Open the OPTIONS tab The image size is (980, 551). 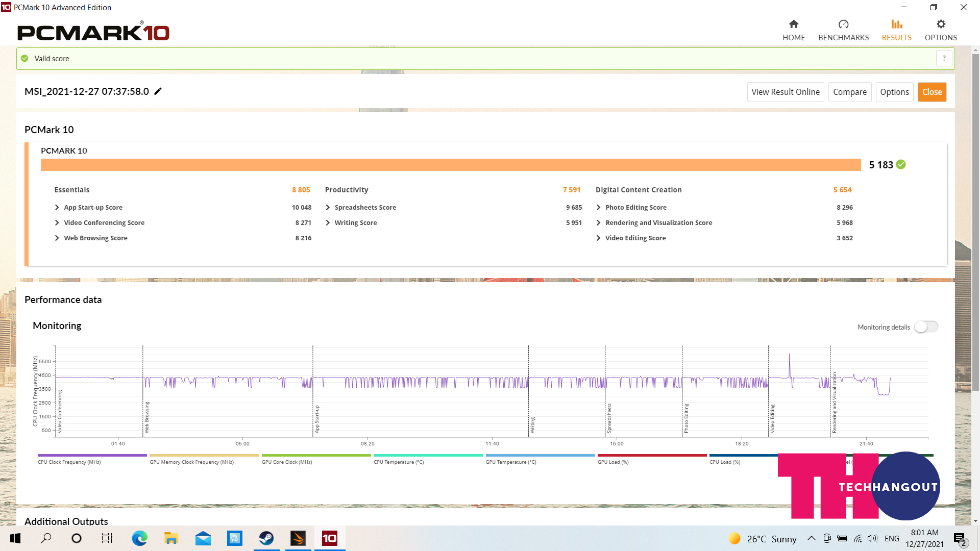coord(941,31)
